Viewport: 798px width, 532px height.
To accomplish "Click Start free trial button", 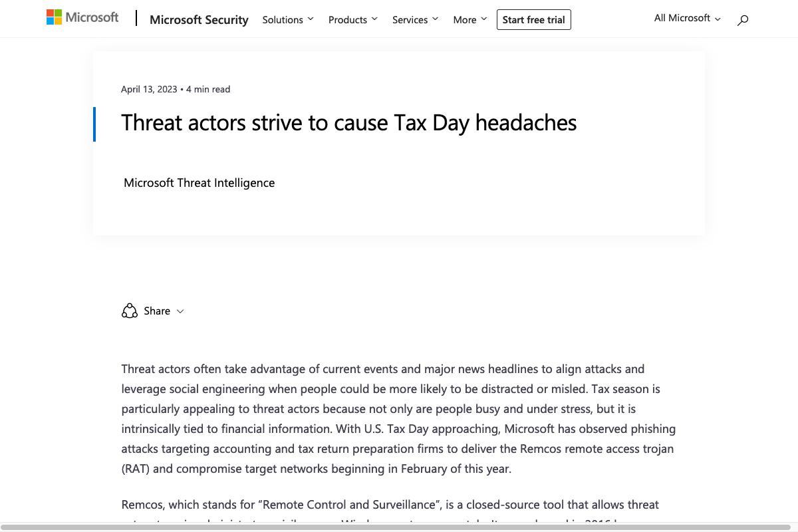I will (x=533, y=19).
